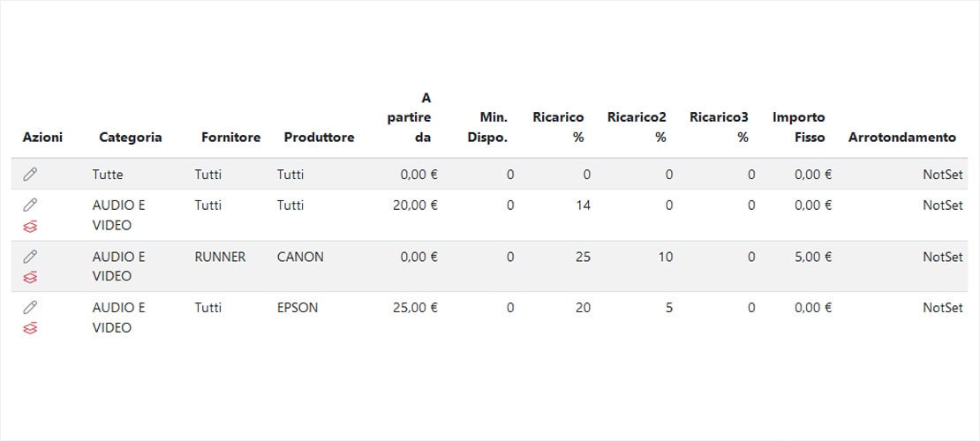This screenshot has height=441, width=980.
Task: Click the Produttore column header
Action: [319, 138]
